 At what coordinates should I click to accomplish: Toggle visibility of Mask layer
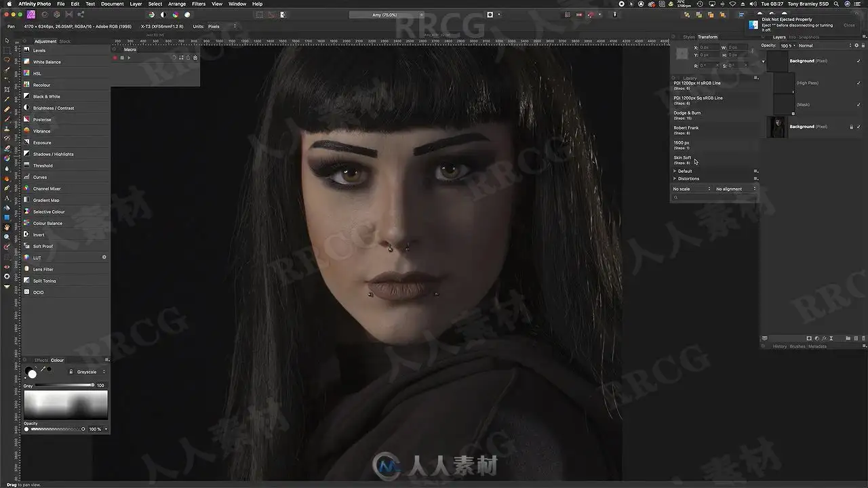(x=859, y=104)
